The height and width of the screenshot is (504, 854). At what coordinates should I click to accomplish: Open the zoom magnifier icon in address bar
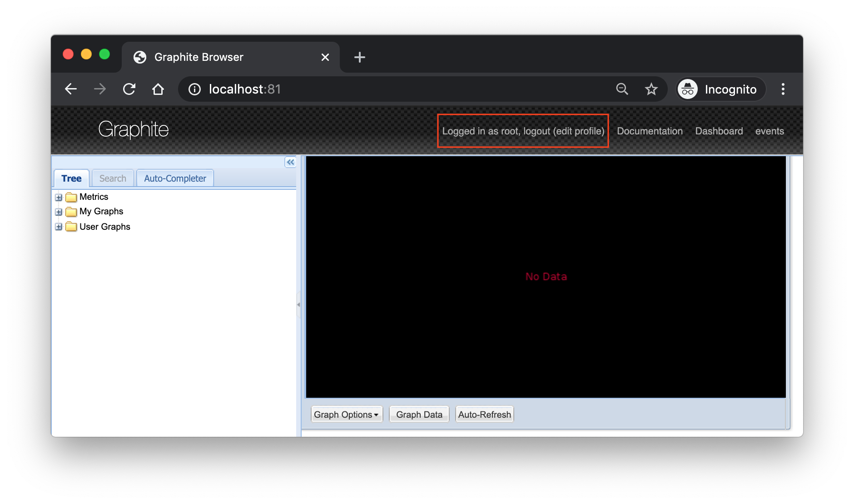coord(622,89)
